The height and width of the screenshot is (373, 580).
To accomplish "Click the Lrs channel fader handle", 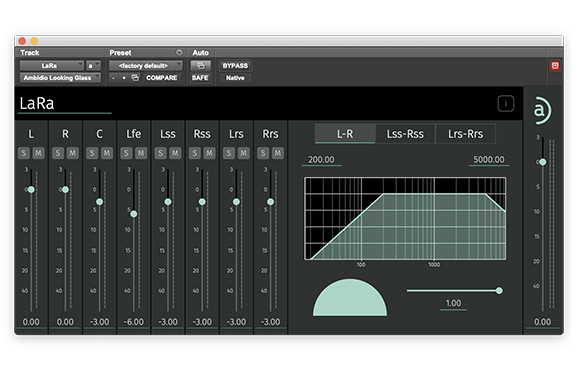I will [x=236, y=202].
